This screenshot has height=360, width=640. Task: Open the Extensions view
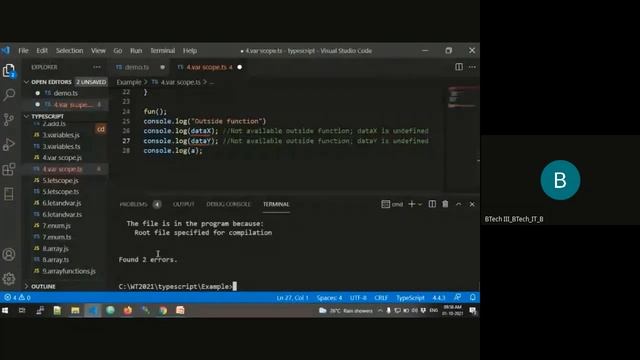click(x=9, y=169)
